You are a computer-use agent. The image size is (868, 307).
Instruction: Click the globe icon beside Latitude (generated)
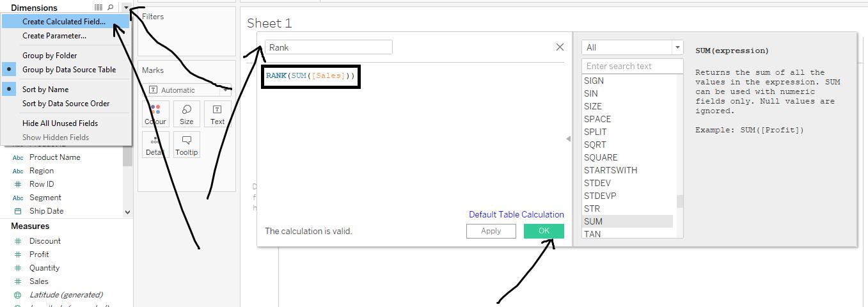[18, 295]
